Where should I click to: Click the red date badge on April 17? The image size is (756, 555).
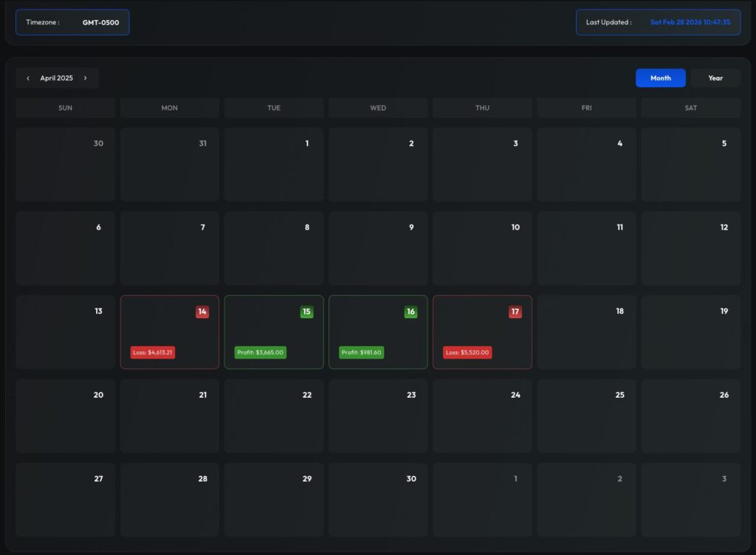coord(515,311)
